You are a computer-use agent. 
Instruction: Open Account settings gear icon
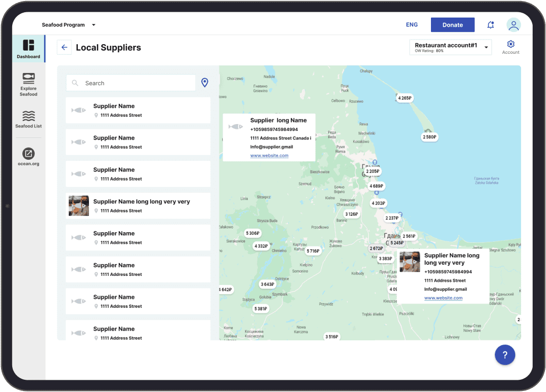click(x=510, y=44)
